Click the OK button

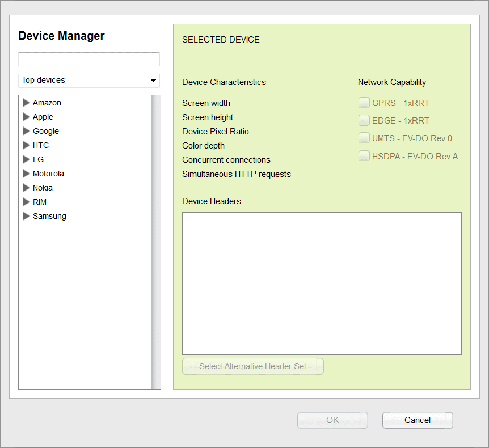pyautogui.click(x=332, y=420)
